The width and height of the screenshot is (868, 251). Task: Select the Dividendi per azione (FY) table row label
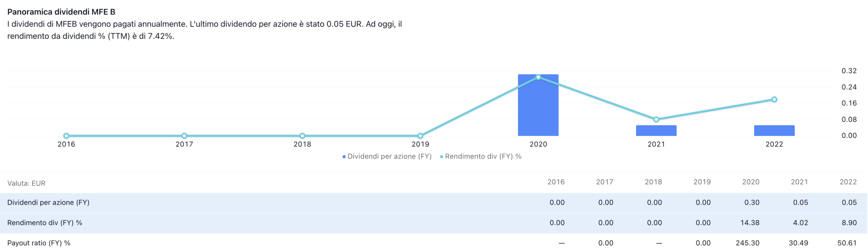tap(48, 203)
